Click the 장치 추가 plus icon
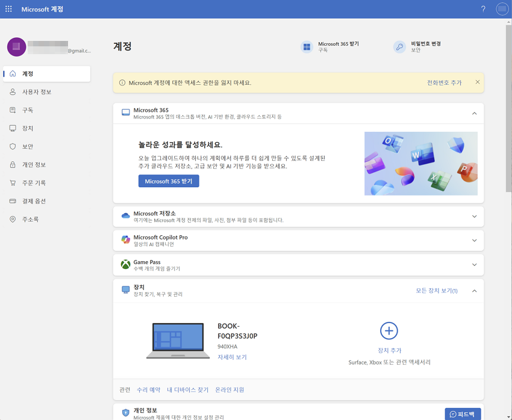This screenshot has width=512, height=420. coord(389,331)
